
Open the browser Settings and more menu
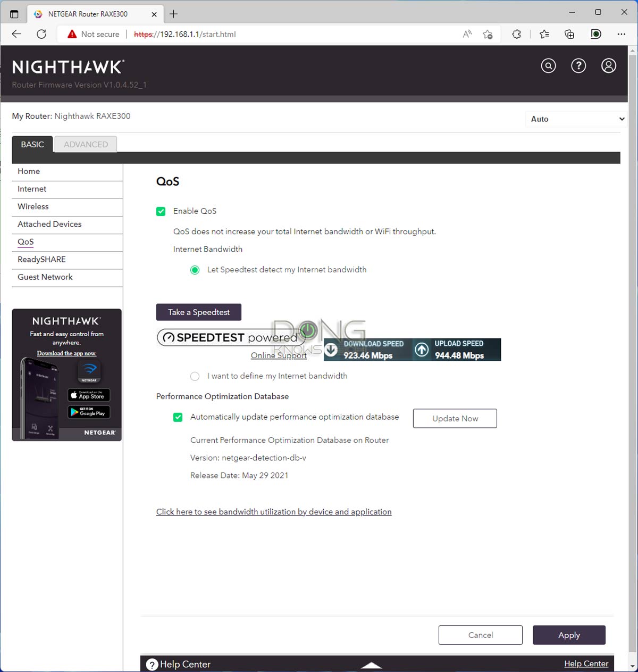tap(622, 34)
